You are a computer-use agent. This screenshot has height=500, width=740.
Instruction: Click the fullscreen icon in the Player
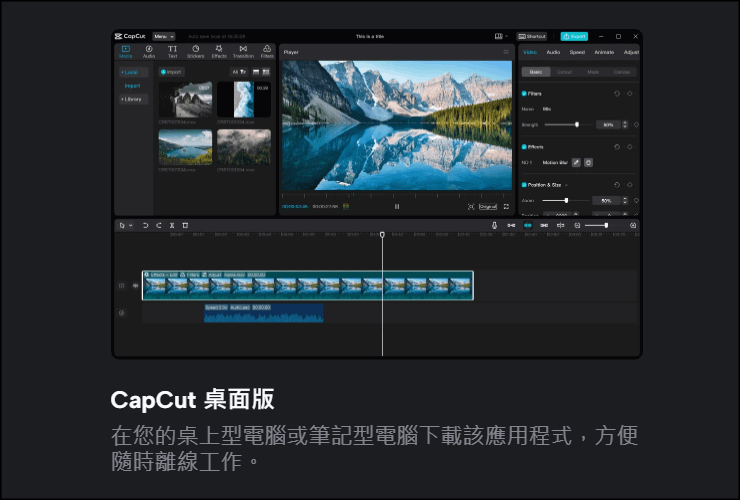[x=506, y=206]
